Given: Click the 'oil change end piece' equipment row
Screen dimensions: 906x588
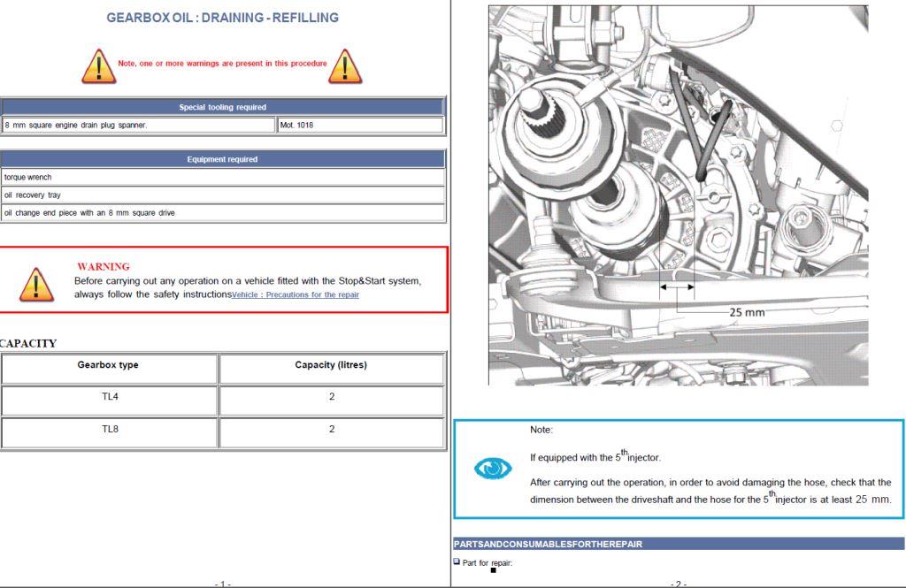Looking at the screenshot, I should [x=222, y=212].
